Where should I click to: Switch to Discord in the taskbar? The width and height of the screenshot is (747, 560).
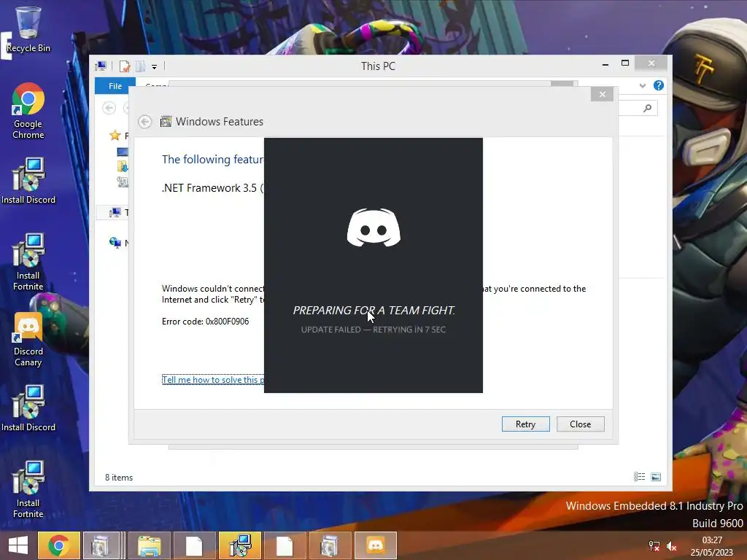click(x=376, y=545)
